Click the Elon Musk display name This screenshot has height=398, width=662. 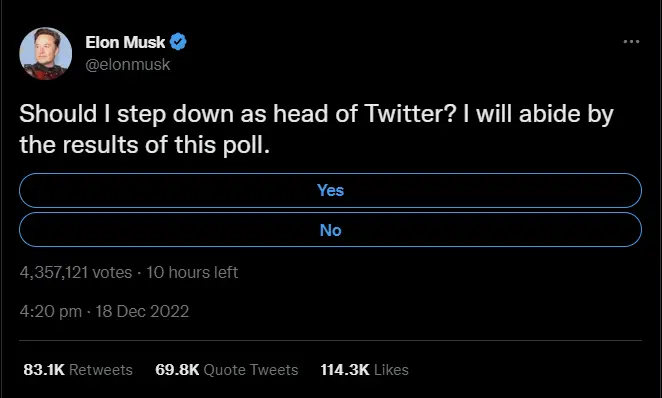tap(125, 42)
